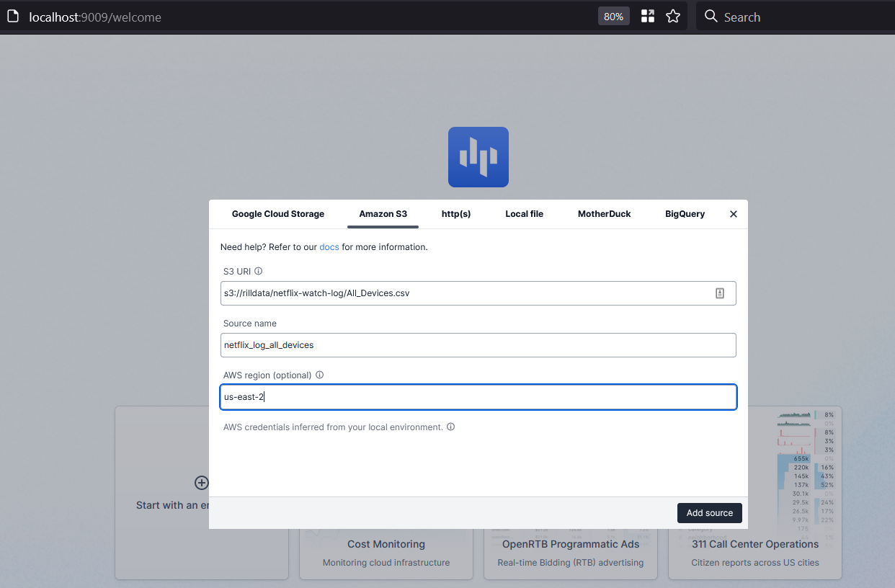Open the docs link
Screen dimensions: 895x588
point(329,247)
